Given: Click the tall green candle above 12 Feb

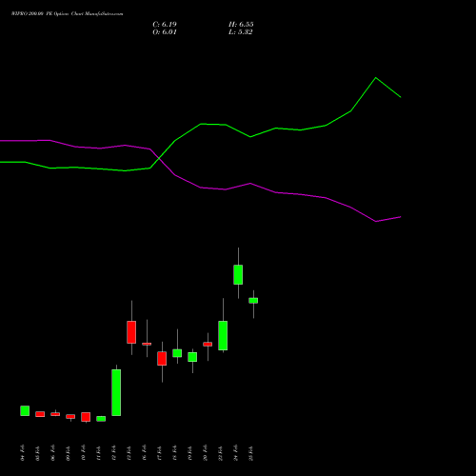Looking at the screenshot, I should pos(116,392).
